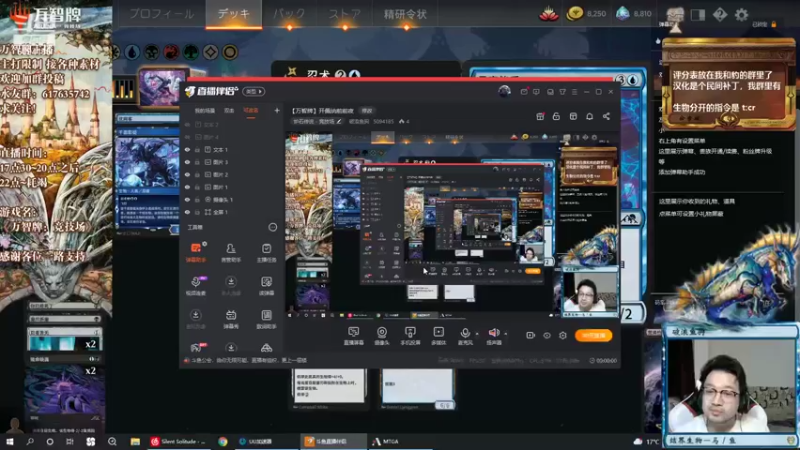Toggle the lock on the 文本 1 layer
This screenshot has height=450, width=800.
point(197,149)
